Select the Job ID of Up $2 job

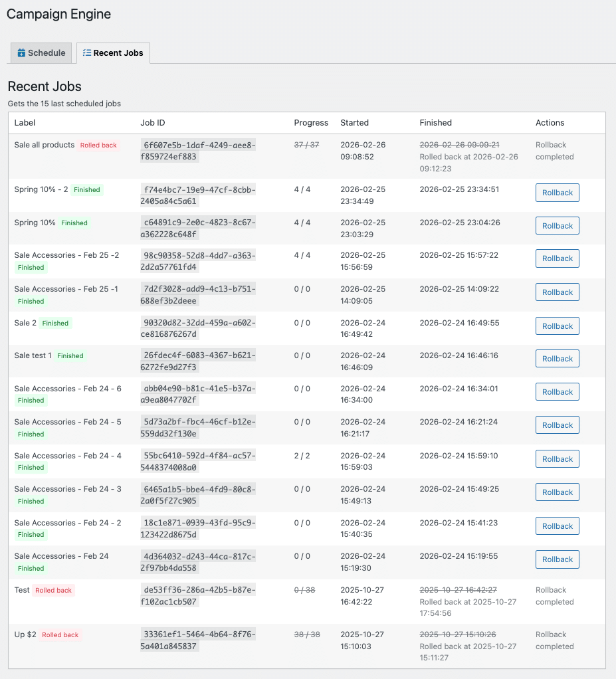[x=197, y=640]
